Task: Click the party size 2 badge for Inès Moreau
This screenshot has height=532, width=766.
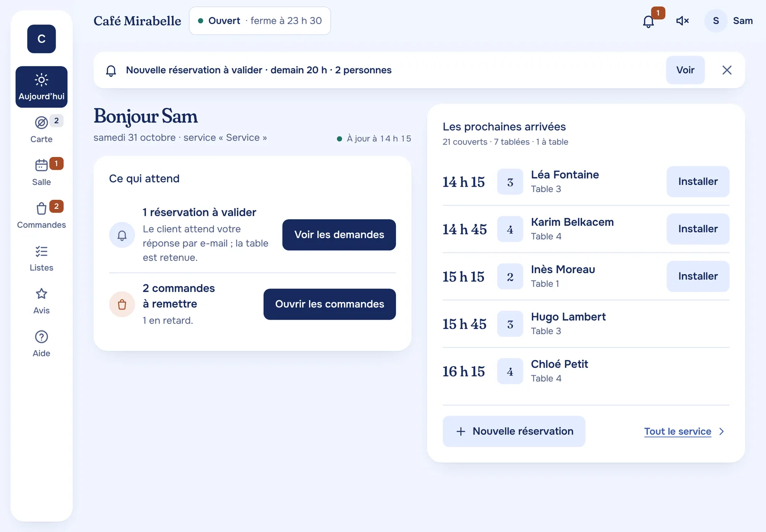Action: tap(510, 277)
